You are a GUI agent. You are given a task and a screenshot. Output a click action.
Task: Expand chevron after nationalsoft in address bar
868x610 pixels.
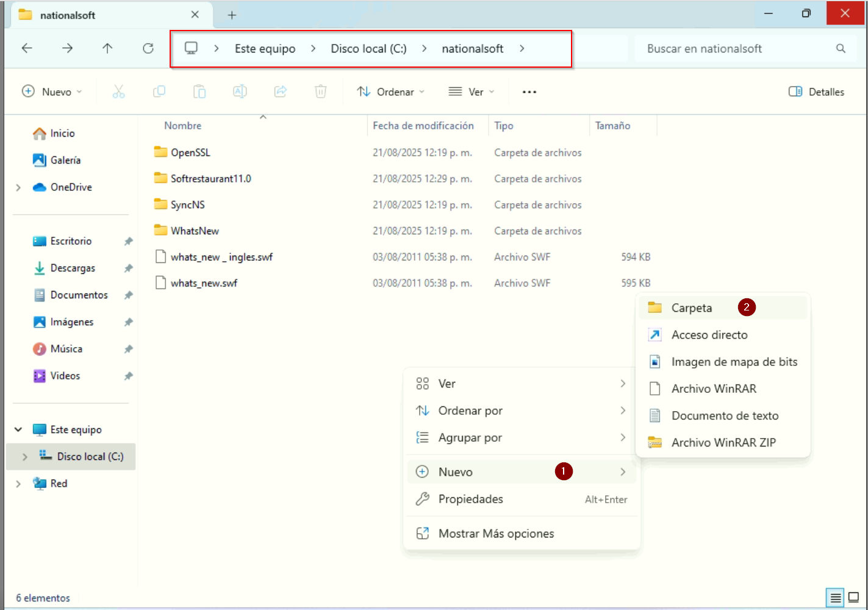(x=522, y=49)
